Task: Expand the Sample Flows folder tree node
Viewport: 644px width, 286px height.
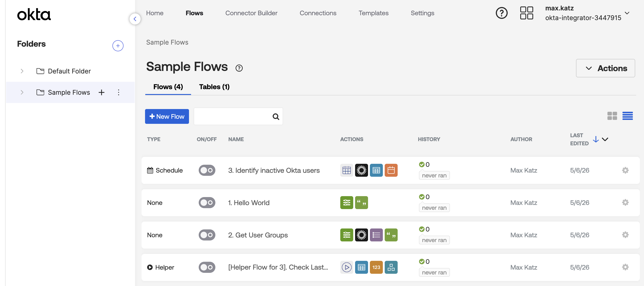Action: [x=22, y=93]
